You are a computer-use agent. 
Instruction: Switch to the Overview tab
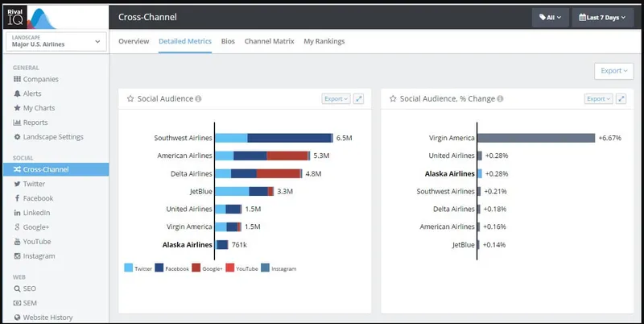134,41
